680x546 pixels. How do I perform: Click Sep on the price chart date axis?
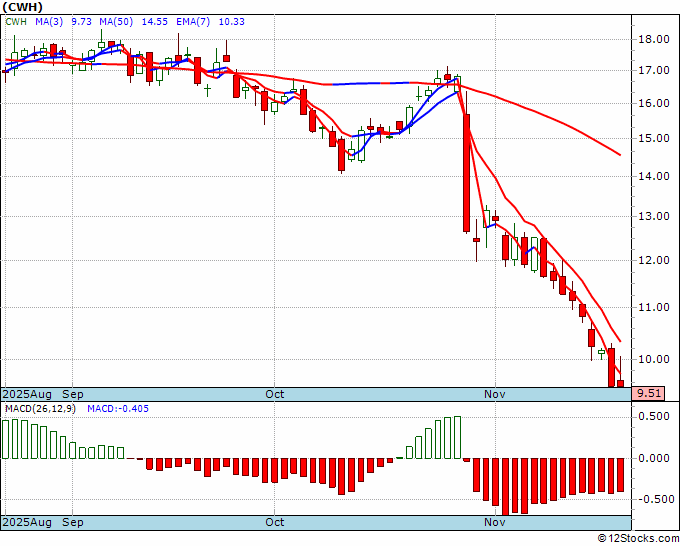pos(73,394)
